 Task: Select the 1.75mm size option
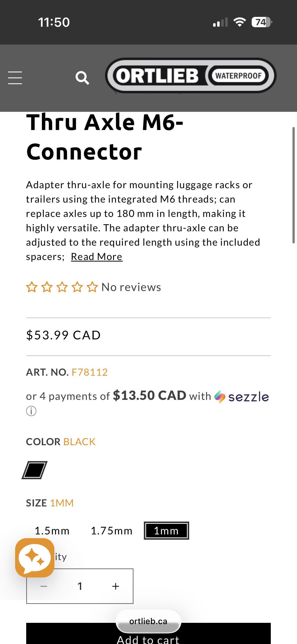[x=111, y=531]
